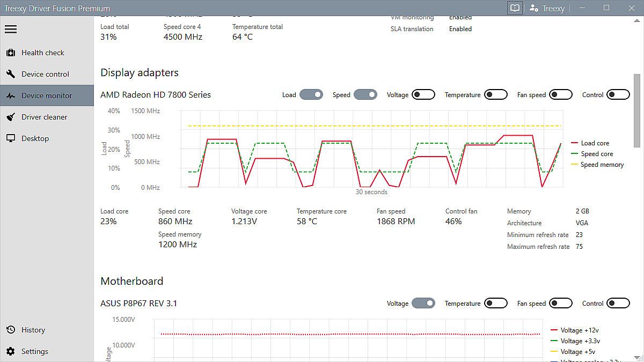This screenshot has height=362, width=644.
Task: Enable the ASUS motherboard Temperature toggle
Action: pyautogui.click(x=496, y=304)
